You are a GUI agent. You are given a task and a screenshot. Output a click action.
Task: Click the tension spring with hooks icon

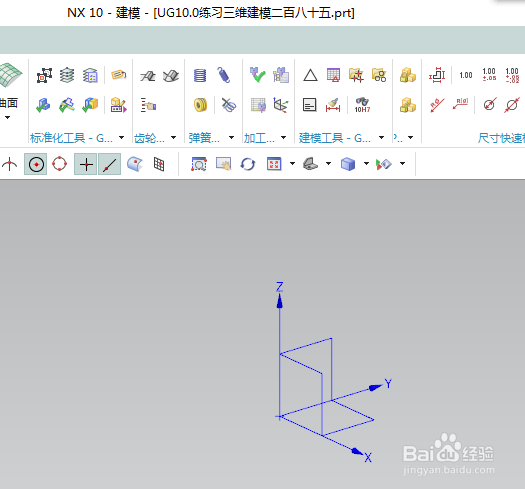(x=224, y=75)
